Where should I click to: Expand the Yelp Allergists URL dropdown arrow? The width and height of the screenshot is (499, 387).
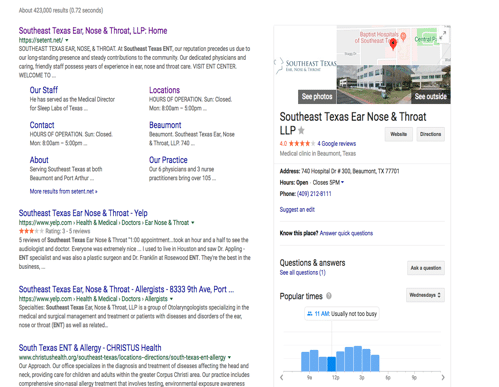pyautogui.click(x=171, y=299)
